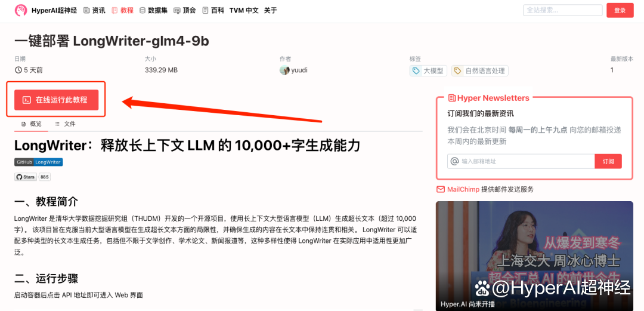Focus the 输入邮箱地址 email field
Screen dimensions: 644x311
(521, 161)
